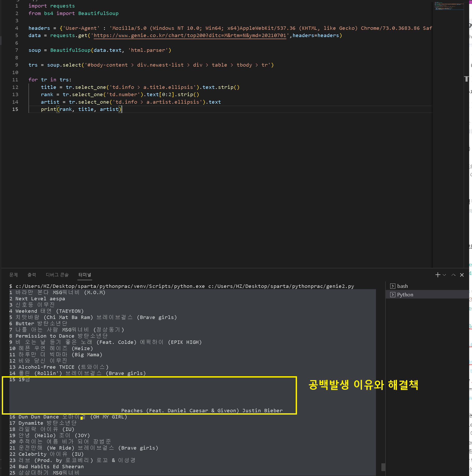Select the Python terminal instance

[x=427, y=295]
